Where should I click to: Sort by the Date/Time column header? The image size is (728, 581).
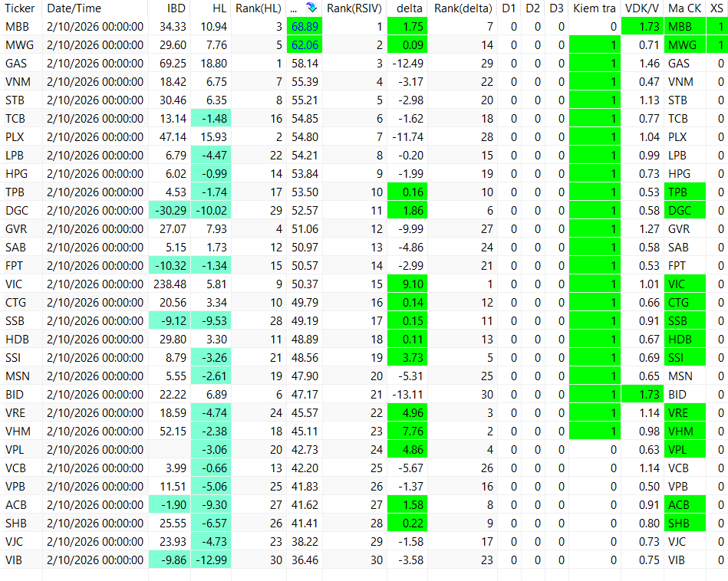pyautogui.click(x=74, y=8)
